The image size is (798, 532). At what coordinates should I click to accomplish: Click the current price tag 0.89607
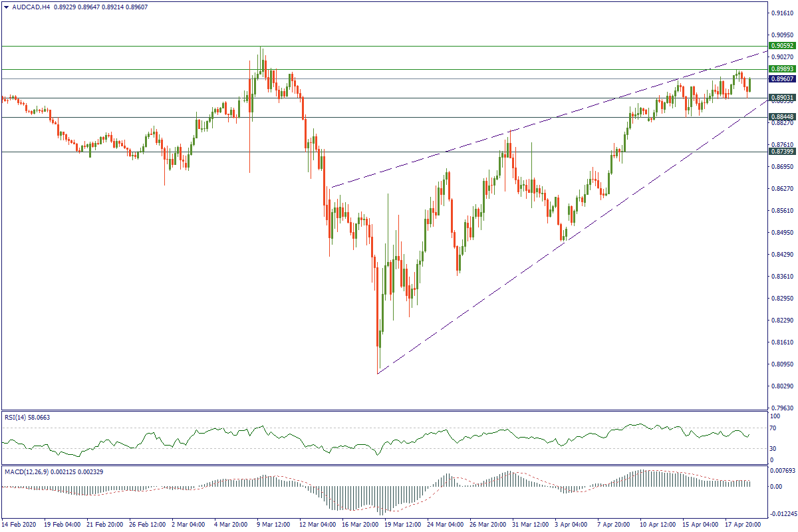coord(782,78)
